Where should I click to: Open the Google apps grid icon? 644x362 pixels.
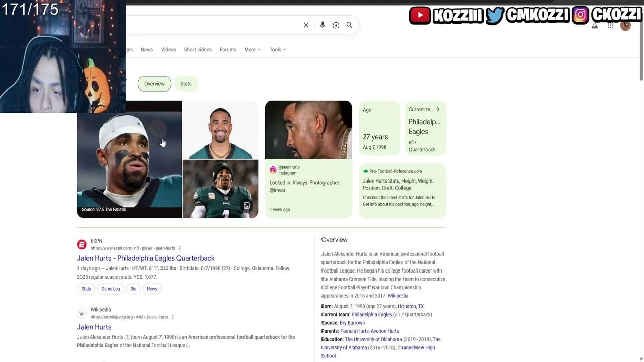click(611, 26)
